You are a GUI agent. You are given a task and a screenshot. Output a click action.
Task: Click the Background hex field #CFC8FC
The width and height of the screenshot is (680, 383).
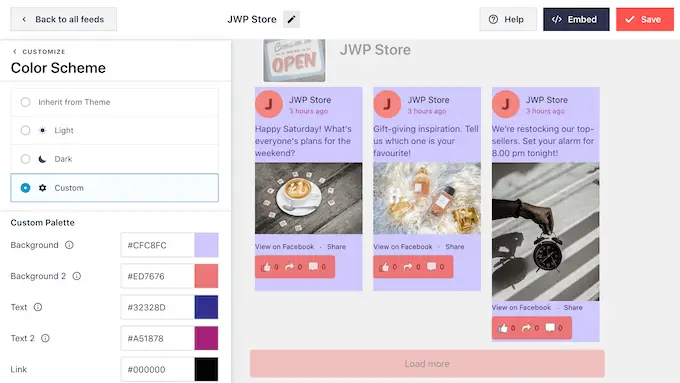(157, 245)
